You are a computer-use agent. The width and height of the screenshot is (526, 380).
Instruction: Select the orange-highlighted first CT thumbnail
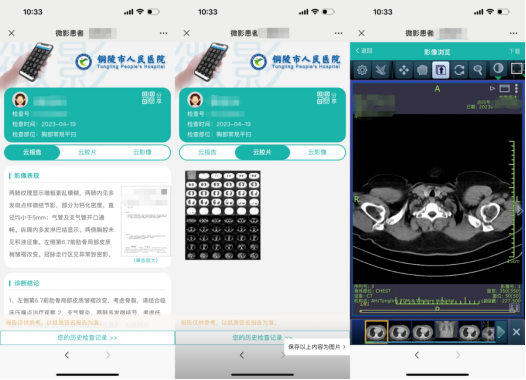pyautogui.click(x=376, y=332)
